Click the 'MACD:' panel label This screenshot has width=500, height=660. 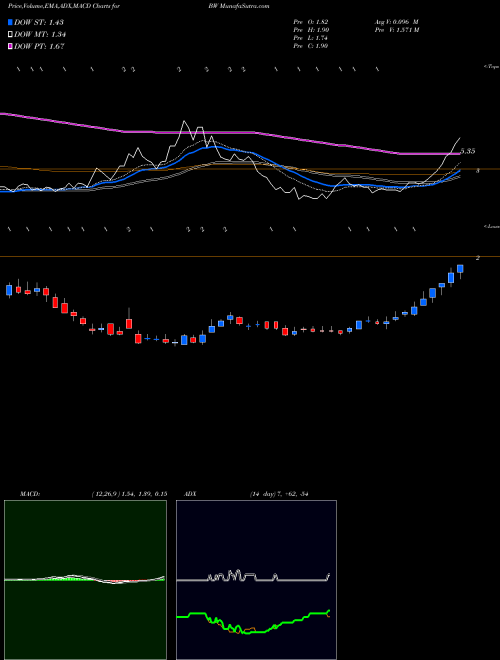point(29,494)
